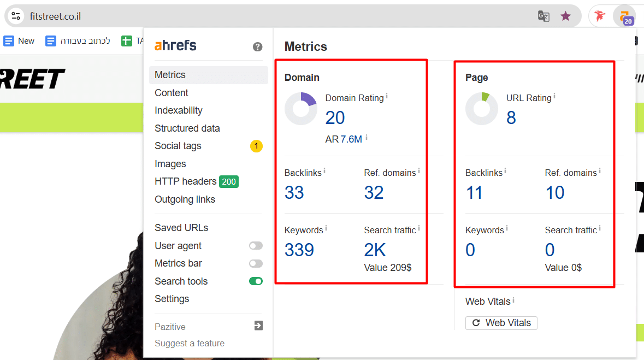The height and width of the screenshot is (360, 644).
Task: Click the info icon next to URL Rating
Action: (x=554, y=96)
